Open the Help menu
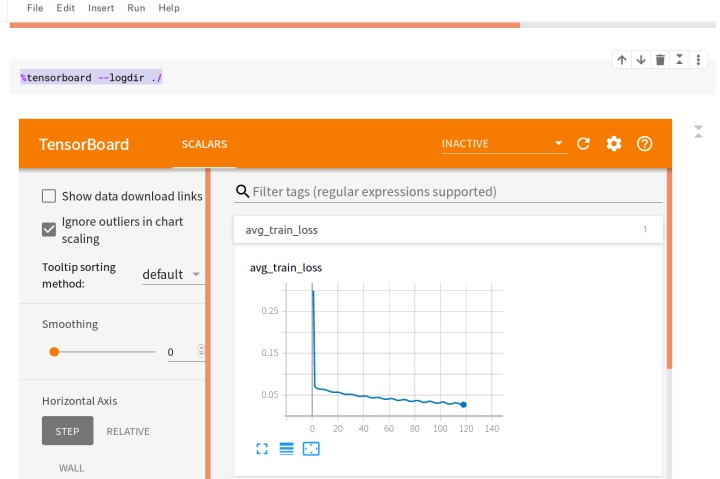The image size is (720, 479). [169, 8]
